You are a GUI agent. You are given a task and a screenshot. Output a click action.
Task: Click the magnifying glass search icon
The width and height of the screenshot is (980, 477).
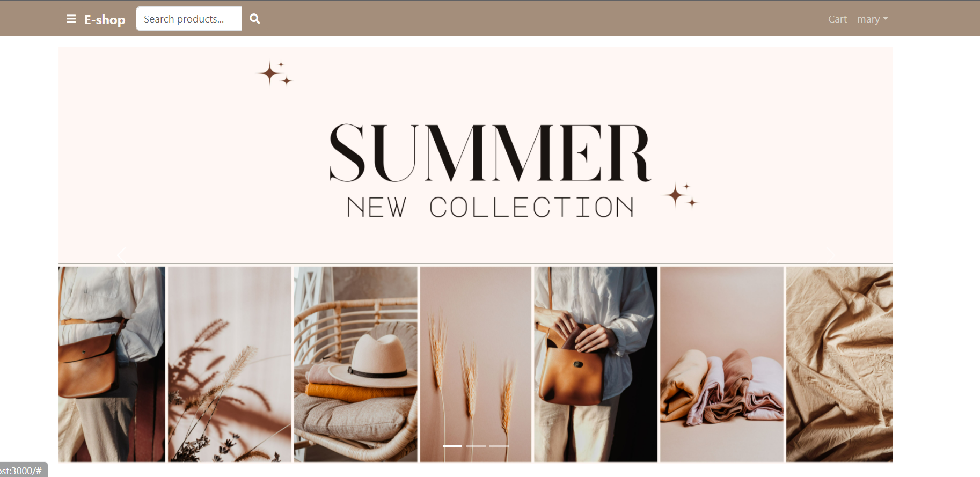click(x=255, y=19)
